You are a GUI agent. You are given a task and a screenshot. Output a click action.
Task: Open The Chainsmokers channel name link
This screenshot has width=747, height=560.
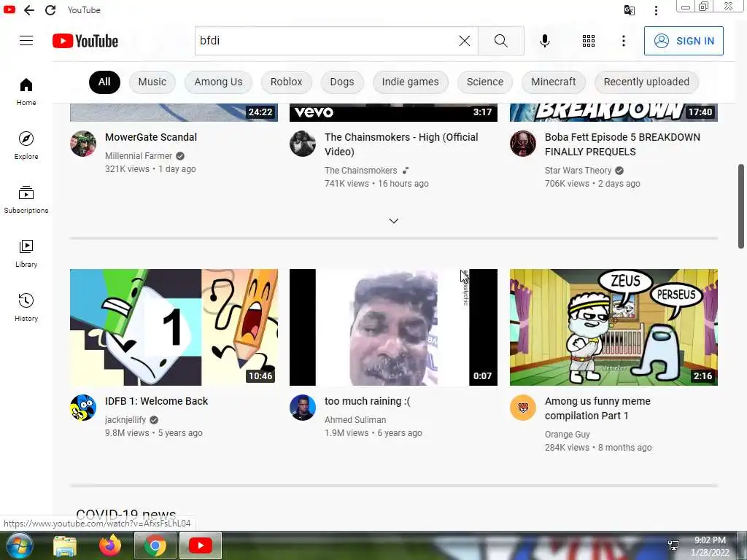click(360, 171)
